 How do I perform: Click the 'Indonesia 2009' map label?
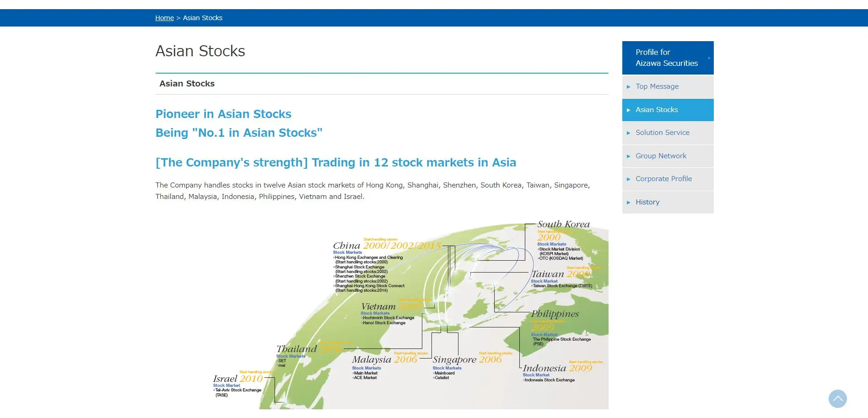coord(557,368)
